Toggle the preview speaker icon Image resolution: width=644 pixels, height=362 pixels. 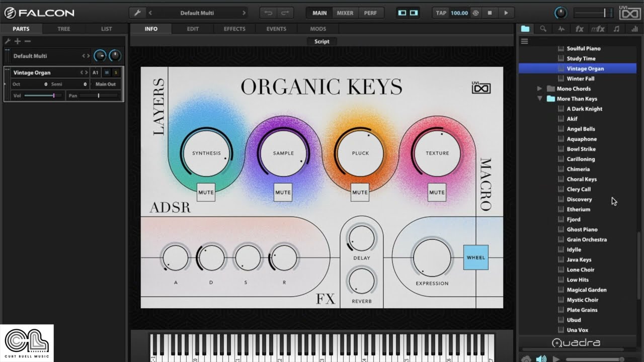tap(541, 359)
